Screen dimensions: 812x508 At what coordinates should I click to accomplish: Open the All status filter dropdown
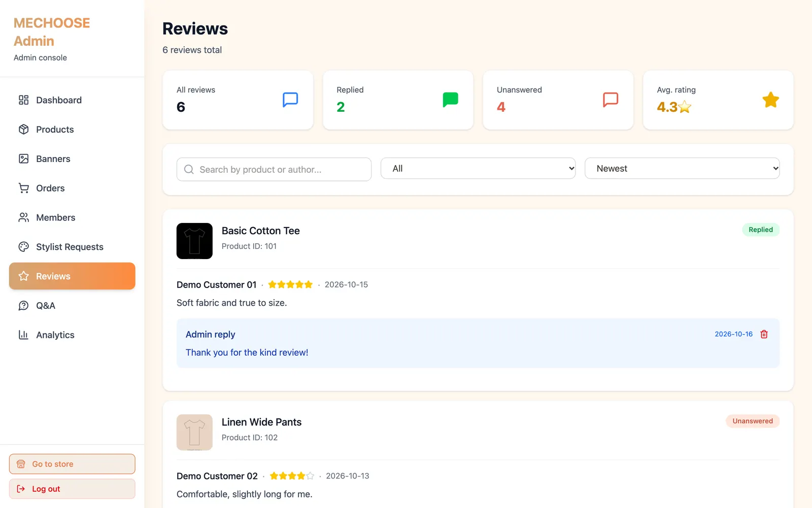point(478,169)
